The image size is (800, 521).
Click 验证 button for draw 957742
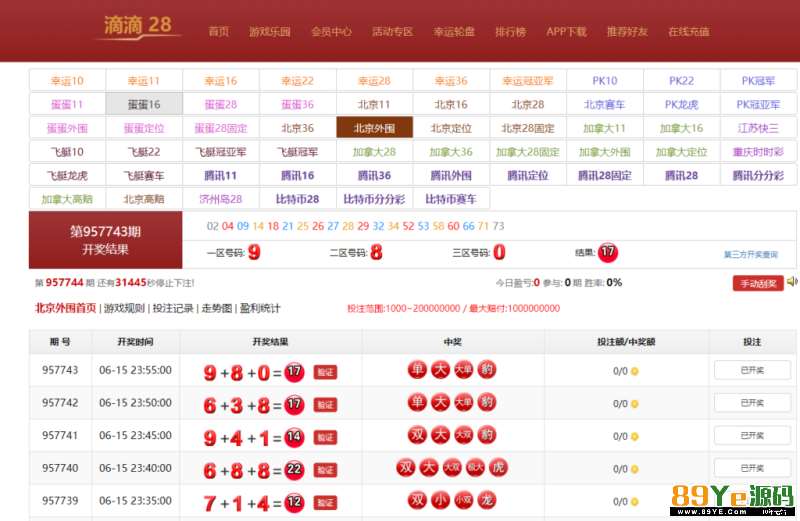(325, 405)
